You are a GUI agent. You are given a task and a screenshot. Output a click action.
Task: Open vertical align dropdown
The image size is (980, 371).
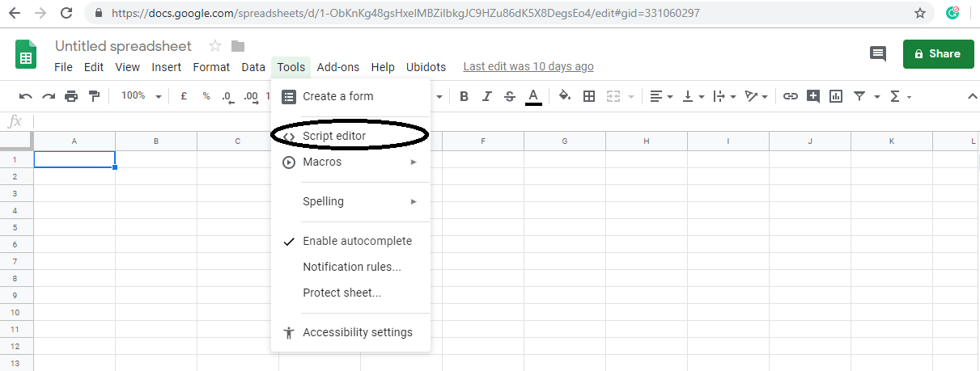[x=694, y=96]
